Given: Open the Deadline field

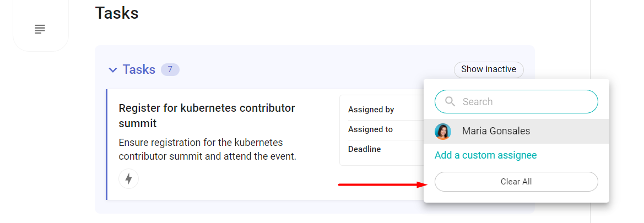Looking at the screenshot, I should pyautogui.click(x=382, y=149).
